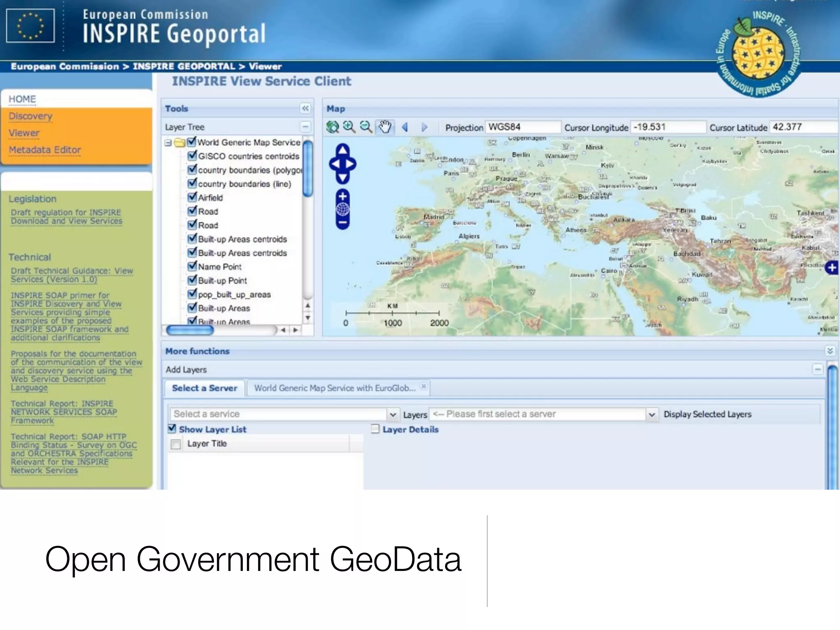Toggle the World Generic Map Service checkbox
This screenshot has width=840, height=630.
[x=192, y=142]
